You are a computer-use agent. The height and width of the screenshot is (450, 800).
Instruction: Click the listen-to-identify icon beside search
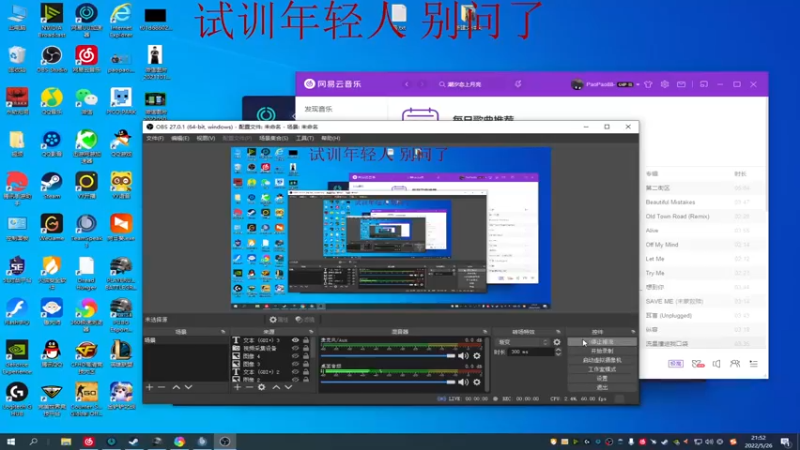coord(518,84)
